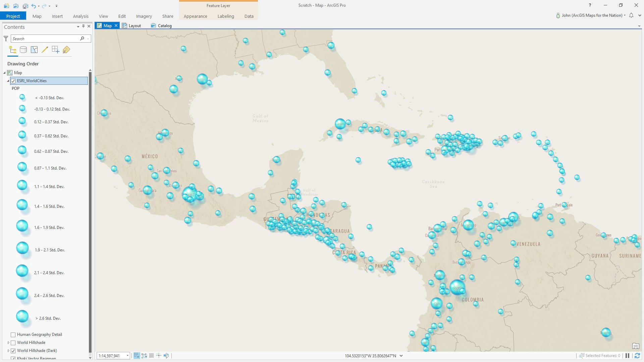
Task: Expand the World Hillshade (Dark) layer
Action: [8, 351]
